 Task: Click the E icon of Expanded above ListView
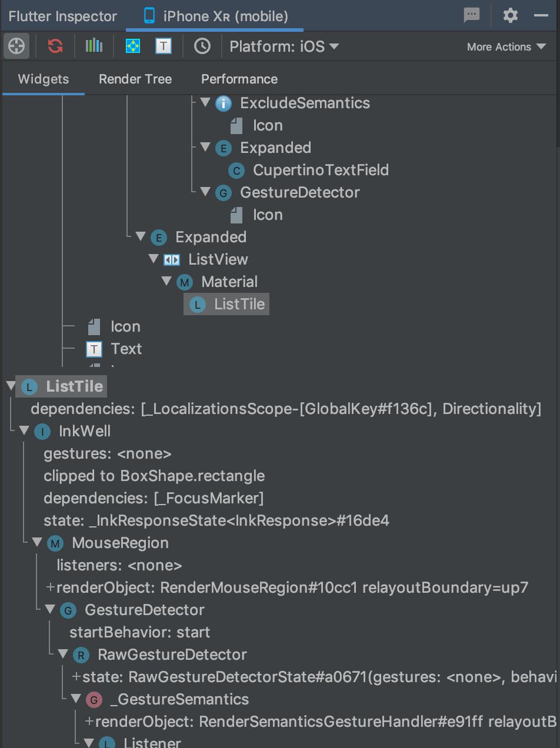pyautogui.click(x=159, y=238)
